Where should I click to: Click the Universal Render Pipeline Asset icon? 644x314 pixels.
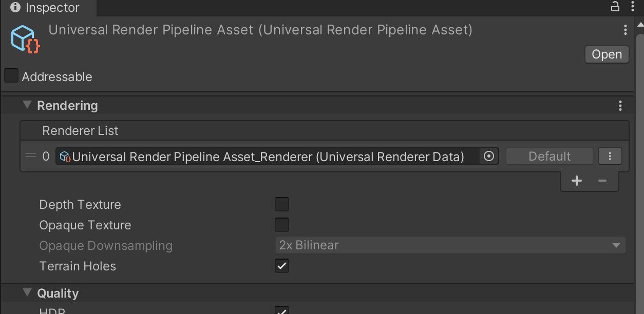(25, 38)
